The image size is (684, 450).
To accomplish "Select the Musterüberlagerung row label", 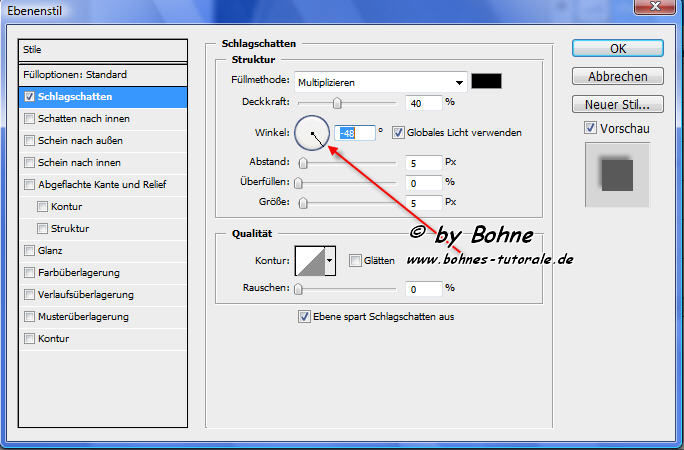I will (83, 317).
